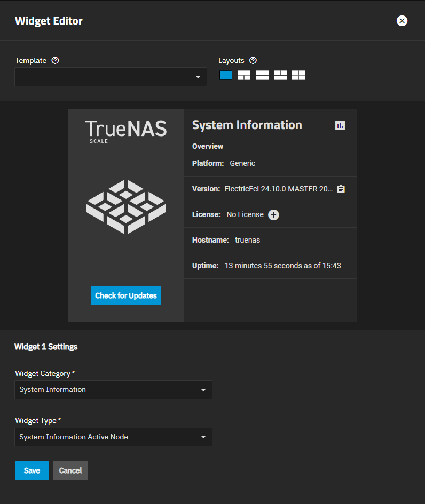The width and height of the screenshot is (425, 504).
Task: Open reports chart icon in System Information
Action: point(340,125)
